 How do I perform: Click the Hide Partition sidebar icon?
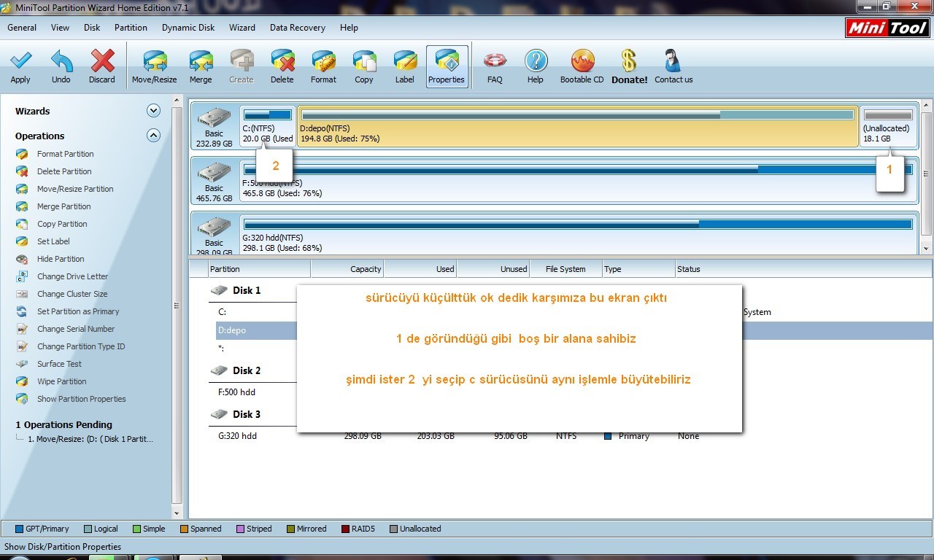point(23,259)
